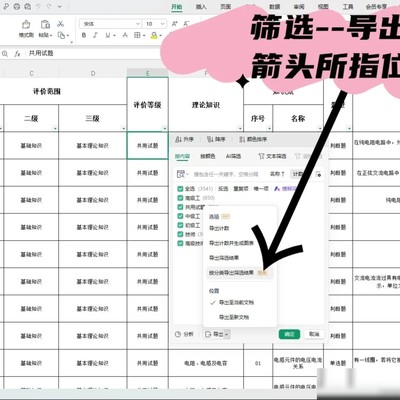
Task: Switch to 按颜色 filter tab
Action: pyautogui.click(x=208, y=156)
